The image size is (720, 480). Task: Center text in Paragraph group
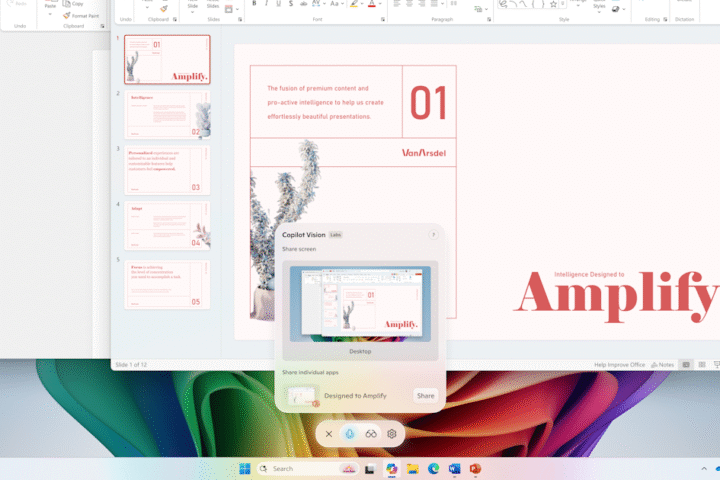(x=409, y=4)
